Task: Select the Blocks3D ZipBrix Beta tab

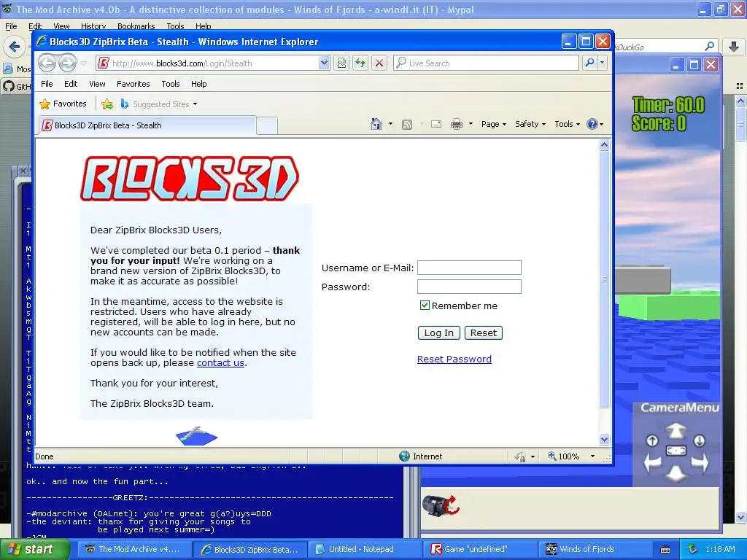Action: (147, 125)
